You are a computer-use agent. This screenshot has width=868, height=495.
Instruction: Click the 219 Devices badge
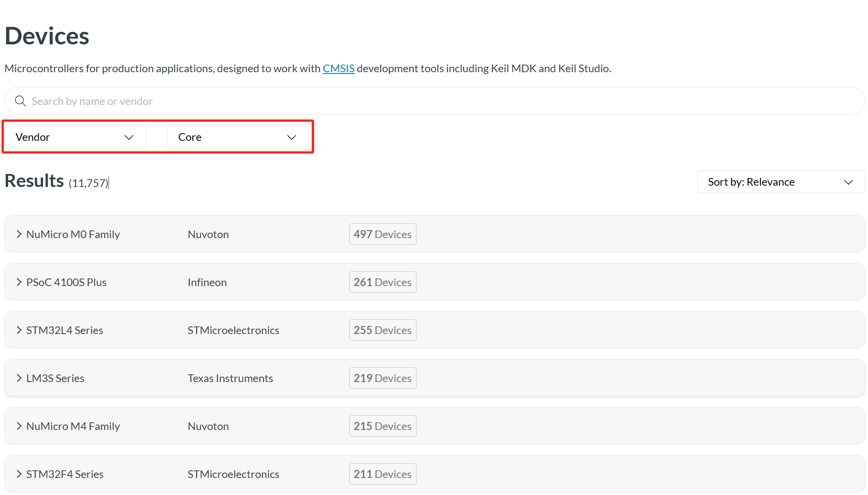(x=382, y=378)
